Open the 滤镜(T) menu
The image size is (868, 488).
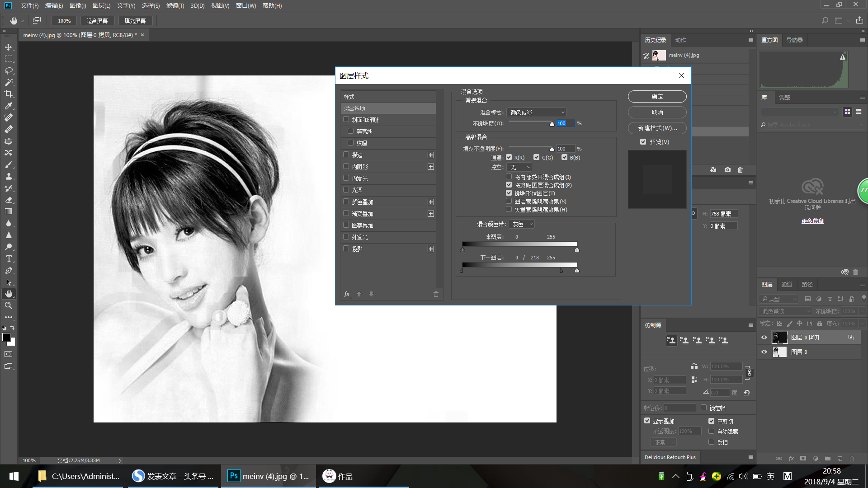click(x=175, y=5)
